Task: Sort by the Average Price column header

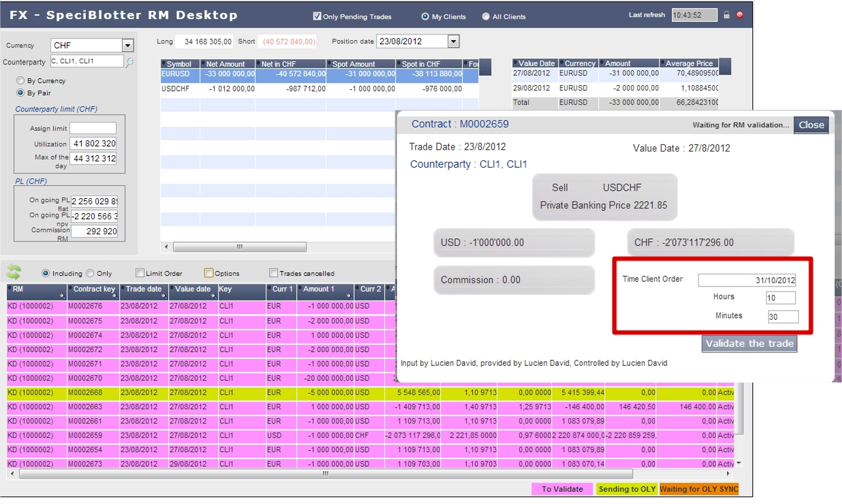Action: click(689, 63)
